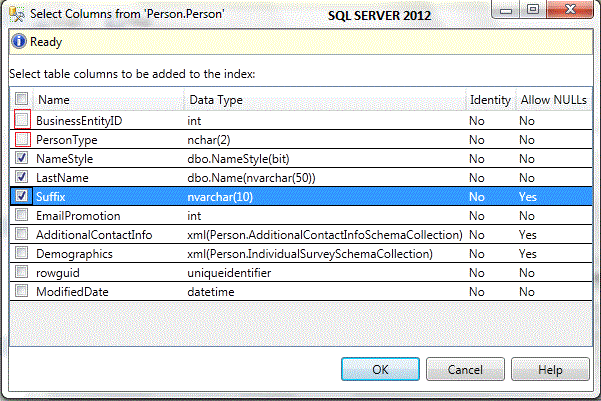Uncheck the Suffix column checkbox
Viewport: 601px width, 401px height.
(21, 196)
